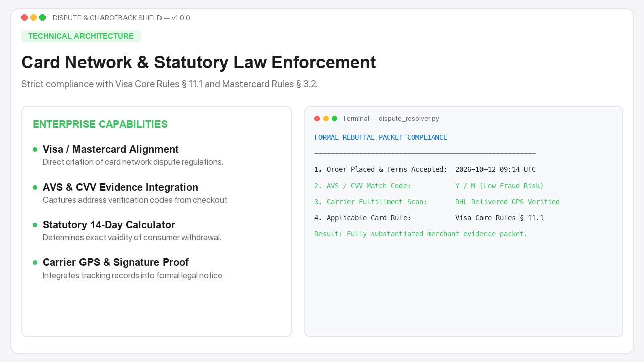Select the Statutory 14-Day Calculator item

(x=109, y=225)
